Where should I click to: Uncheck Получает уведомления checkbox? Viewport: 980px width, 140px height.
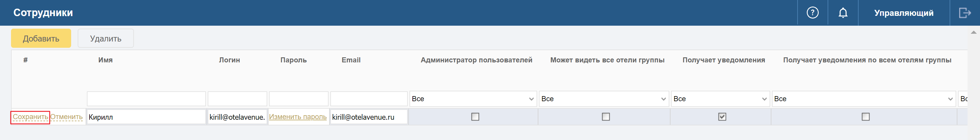pos(722,117)
